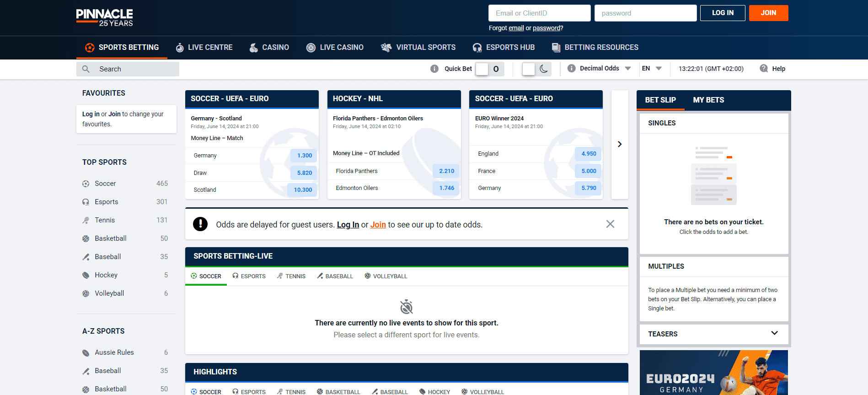
Task: Click the Esports headset icon in Top Sports
Action: tap(86, 202)
